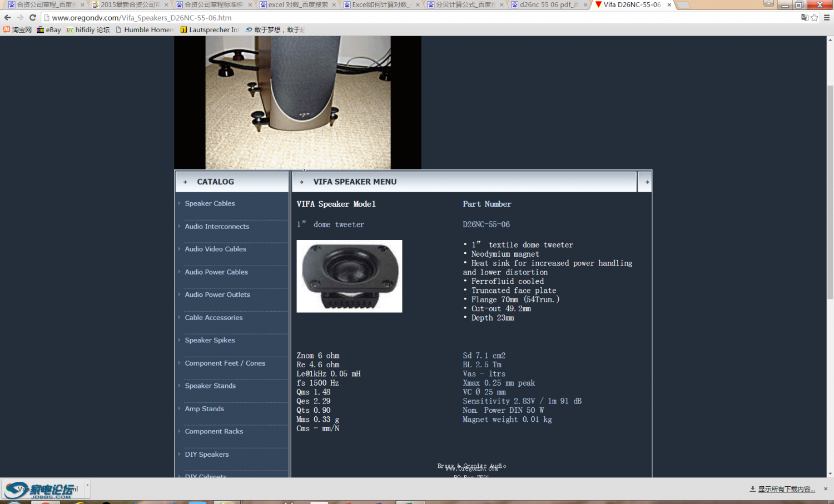
Task: Open the 淘宝网 bookmark
Action: [17, 29]
